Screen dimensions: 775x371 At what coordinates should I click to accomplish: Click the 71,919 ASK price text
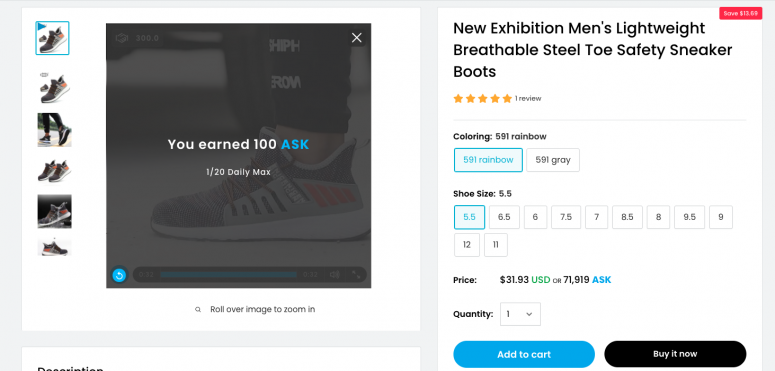(587, 280)
